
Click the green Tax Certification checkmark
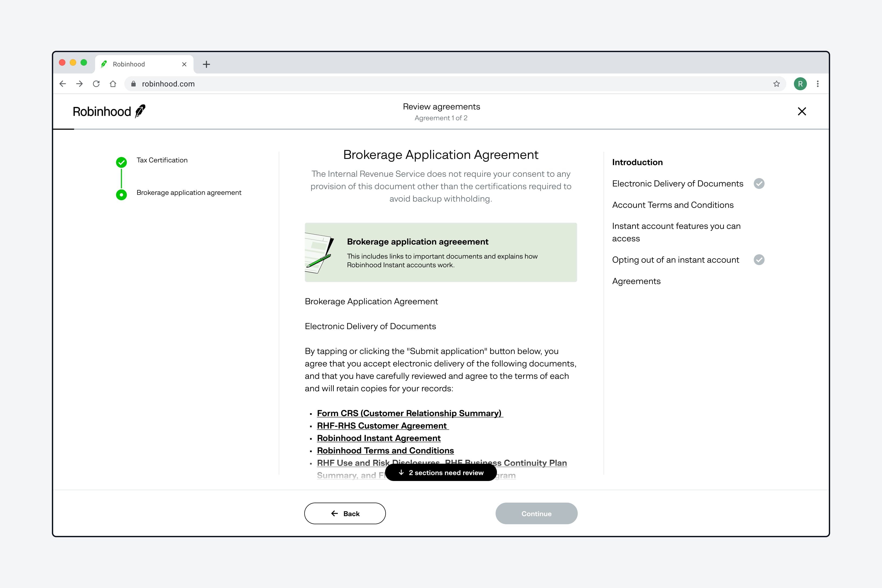(121, 162)
